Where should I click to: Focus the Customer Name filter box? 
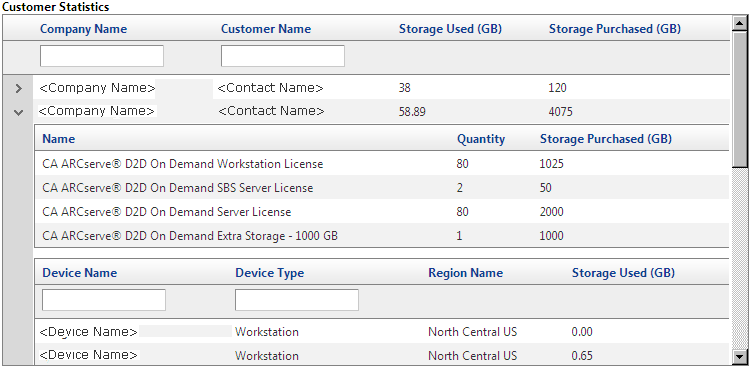[283, 56]
